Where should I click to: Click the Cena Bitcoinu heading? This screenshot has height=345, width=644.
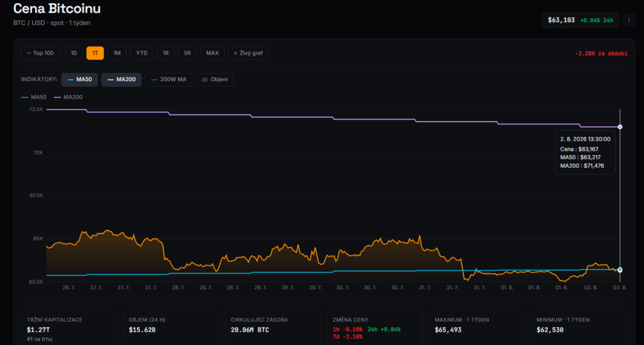point(57,8)
